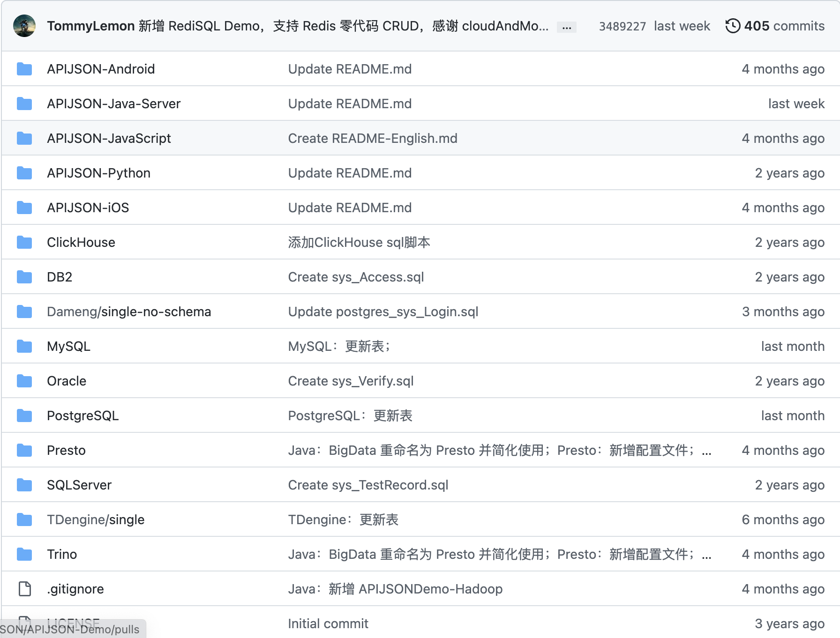Open the 'Initial commit' message link

[328, 623]
